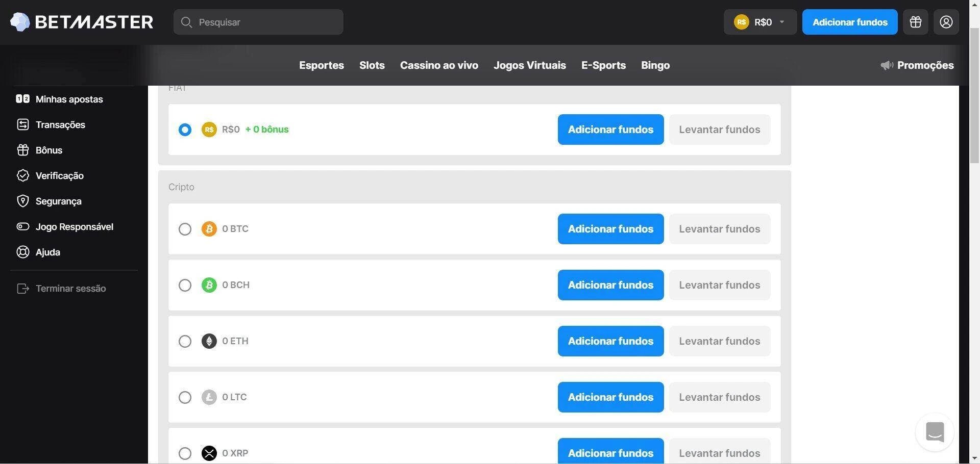The width and height of the screenshot is (980, 464).
Task: Select the ETH wallet radio button
Action: coord(185,341)
